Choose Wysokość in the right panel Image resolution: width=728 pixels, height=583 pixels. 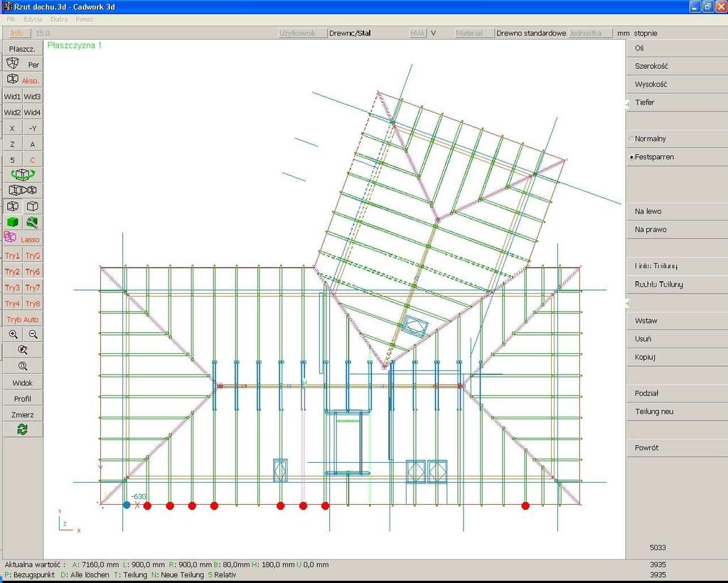pyautogui.click(x=678, y=85)
